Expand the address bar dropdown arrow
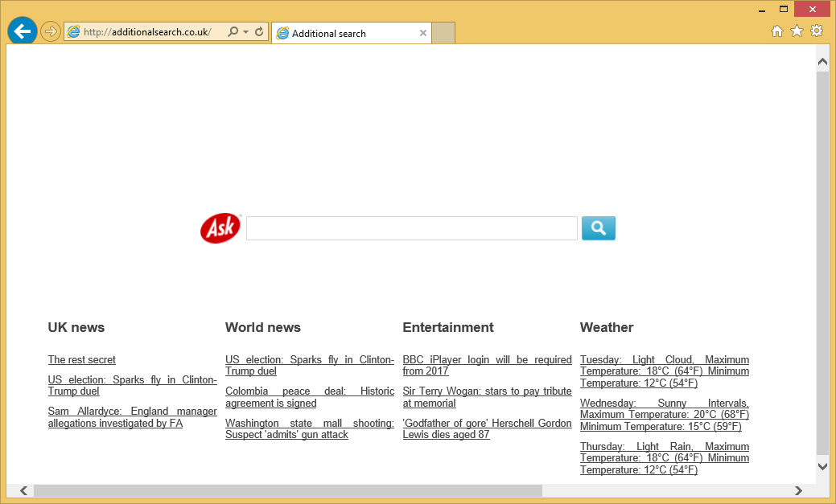This screenshot has width=836, height=504. click(245, 32)
